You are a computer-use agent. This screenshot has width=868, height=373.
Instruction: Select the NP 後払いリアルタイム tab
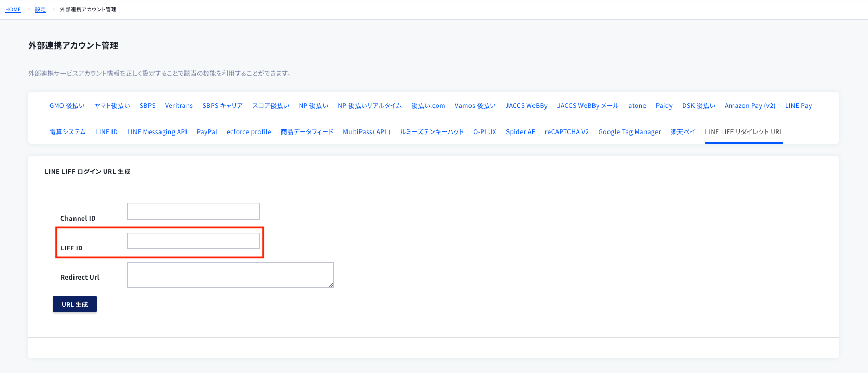(x=369, y=106)
